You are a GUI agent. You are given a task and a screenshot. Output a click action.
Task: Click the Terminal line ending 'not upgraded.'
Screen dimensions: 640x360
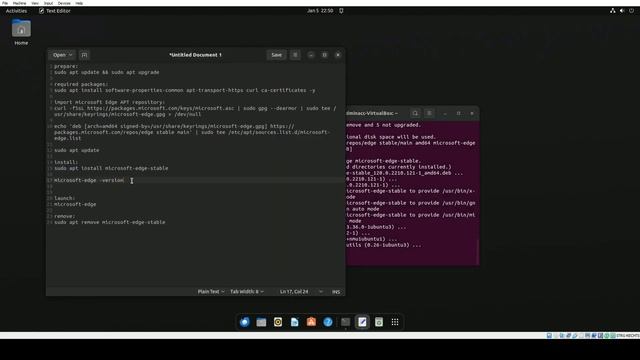(x=384, y=125)
